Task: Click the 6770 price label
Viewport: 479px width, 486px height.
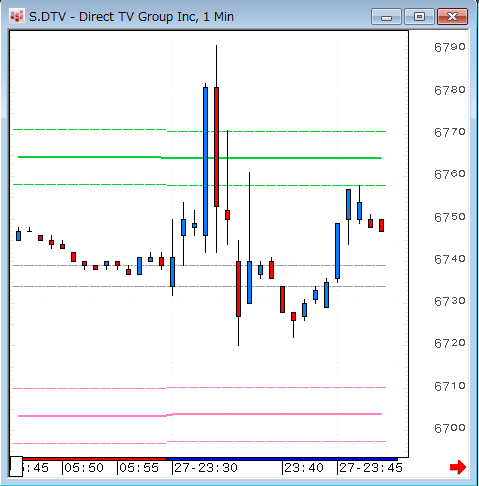Action: click(450, 132)
